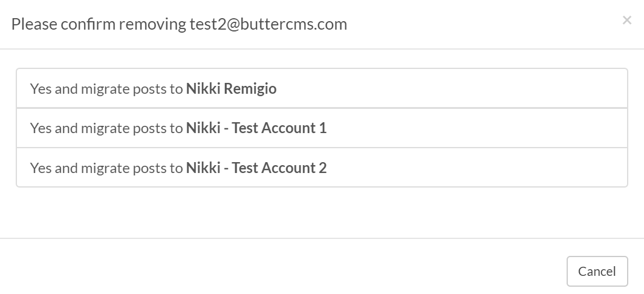Pick migrate posts to Nikki - Test Account 2
The image size is (644, 294).
(322, 168)
